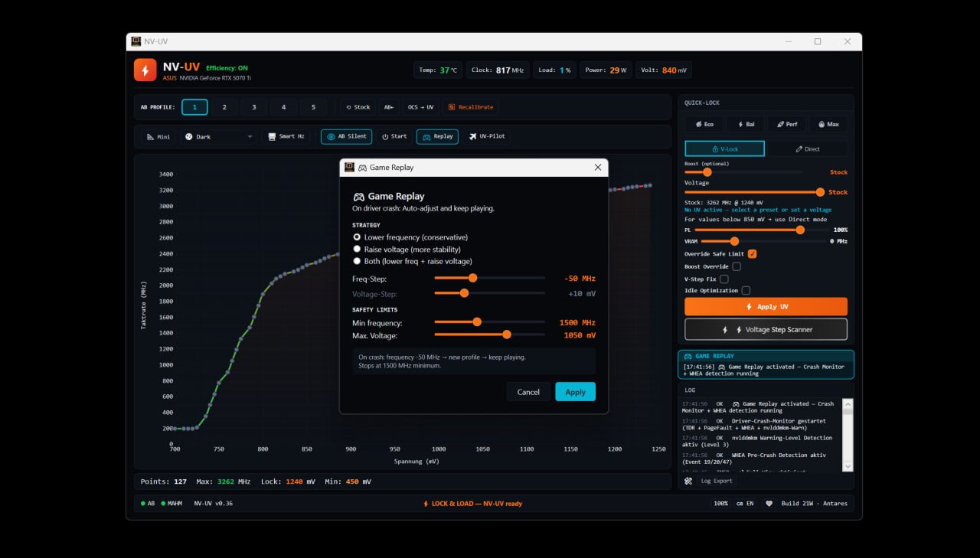The height and width of the screenshot is (558, 980).
Task: Launch UV-Pilot from the toolbar
Action: coord(488,136)
